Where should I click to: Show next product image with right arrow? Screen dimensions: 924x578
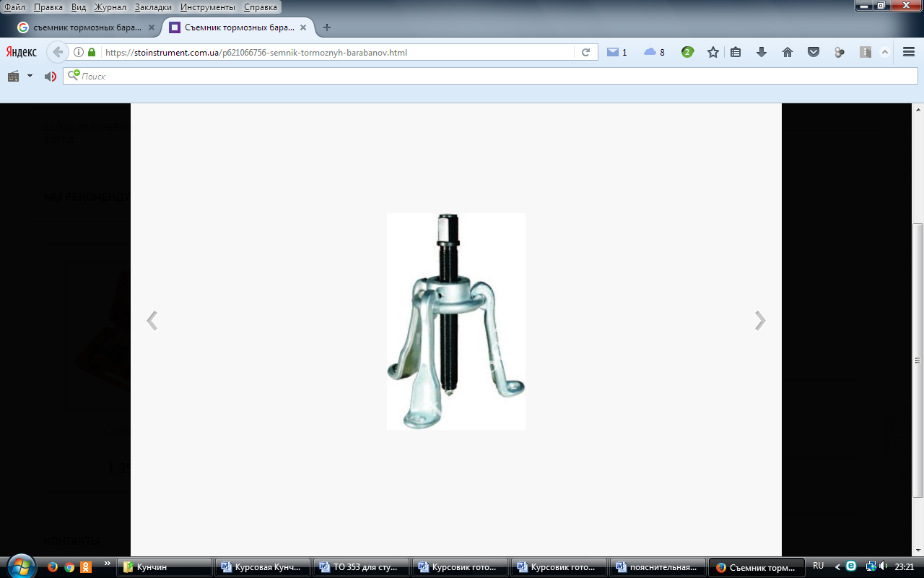(x=759, y=321)
